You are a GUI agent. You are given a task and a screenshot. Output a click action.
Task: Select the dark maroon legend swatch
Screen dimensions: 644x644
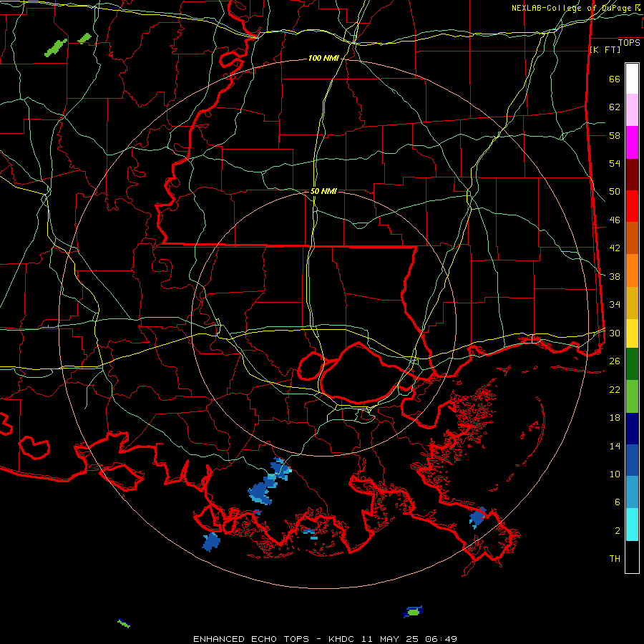pyautogui.click(x=632, y=175)
